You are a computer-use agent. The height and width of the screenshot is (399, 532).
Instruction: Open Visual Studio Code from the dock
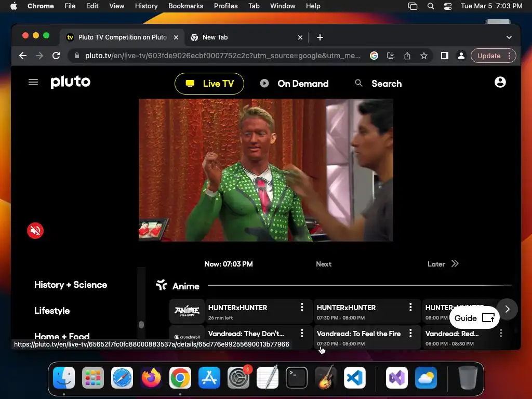point(354,378)
